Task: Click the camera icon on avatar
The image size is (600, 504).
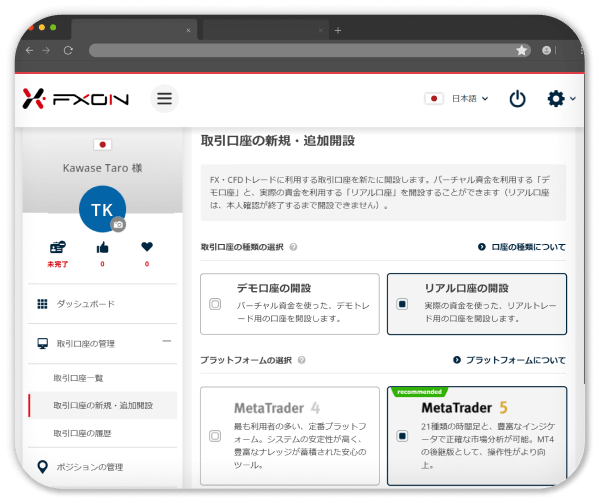Action: 118,225
